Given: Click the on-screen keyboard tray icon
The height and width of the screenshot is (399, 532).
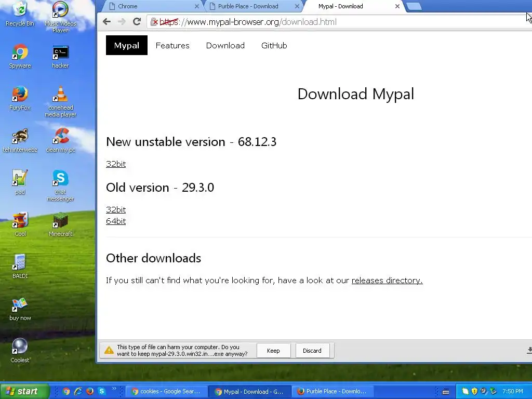Looking at the screenshot, I should 446,392.
